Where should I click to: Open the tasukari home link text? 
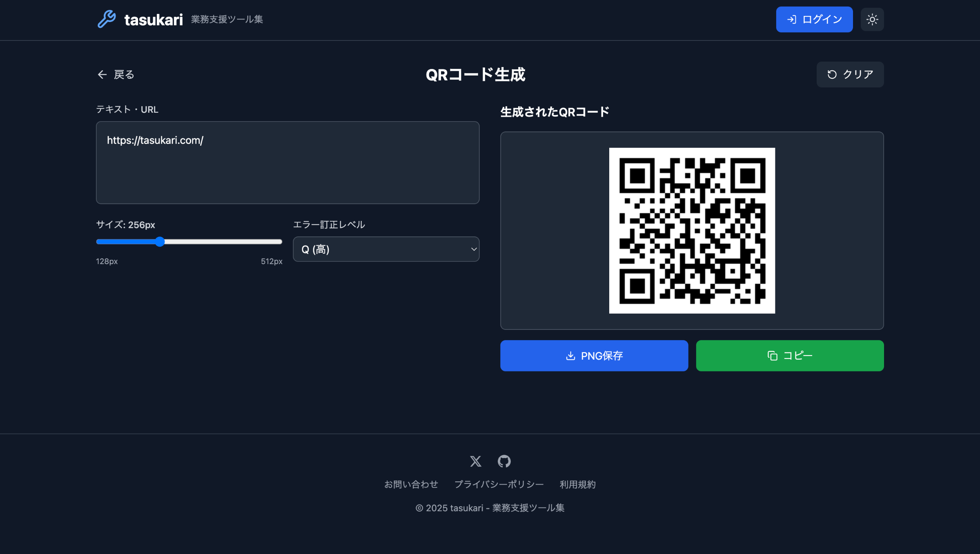154,20
